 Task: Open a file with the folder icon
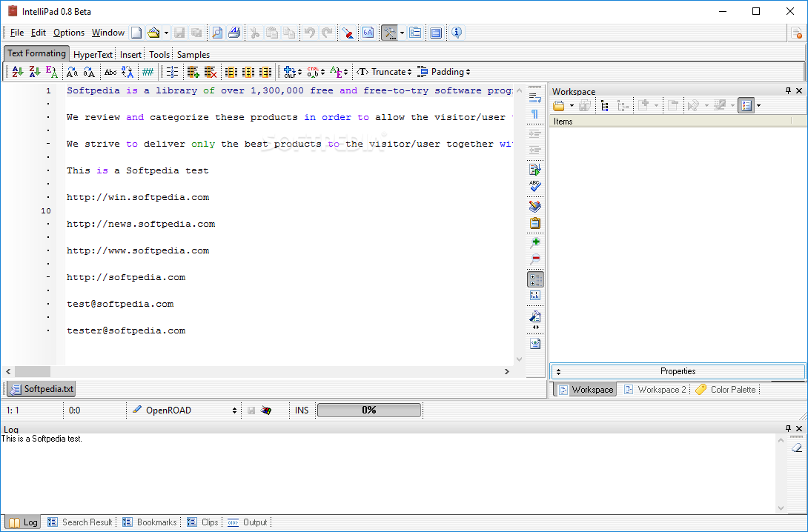(153, 33)
